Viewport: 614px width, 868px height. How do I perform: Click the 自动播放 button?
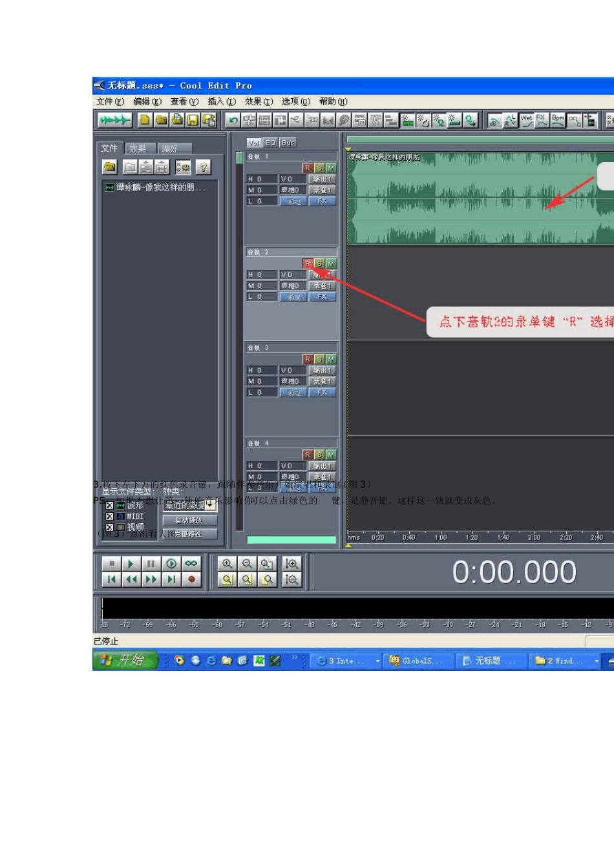click(189, 520)
